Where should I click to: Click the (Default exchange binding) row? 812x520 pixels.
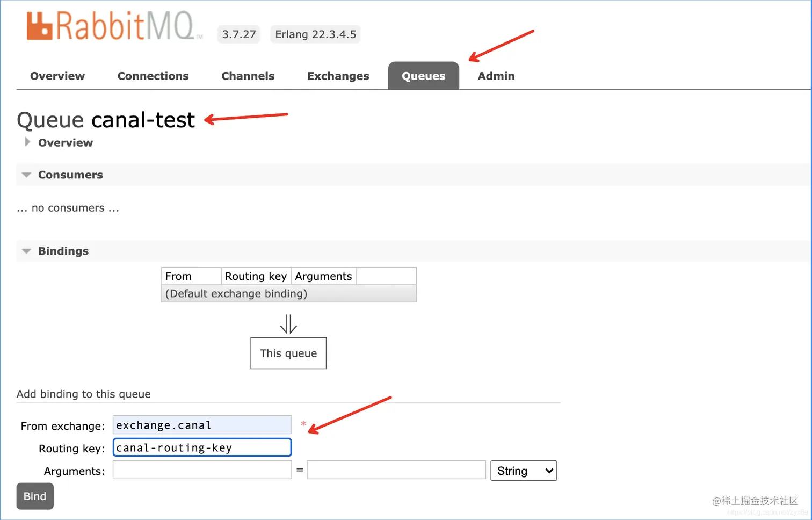(289, 293)
